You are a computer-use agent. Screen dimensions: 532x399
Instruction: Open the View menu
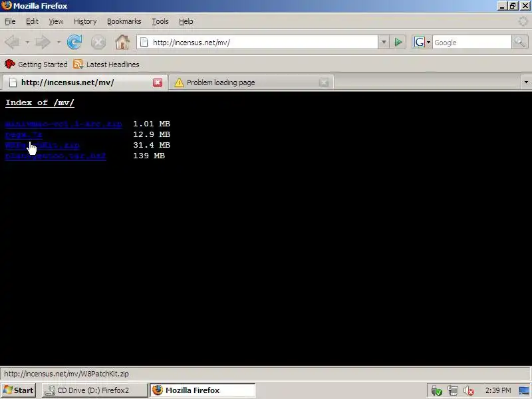pos(56,21)
